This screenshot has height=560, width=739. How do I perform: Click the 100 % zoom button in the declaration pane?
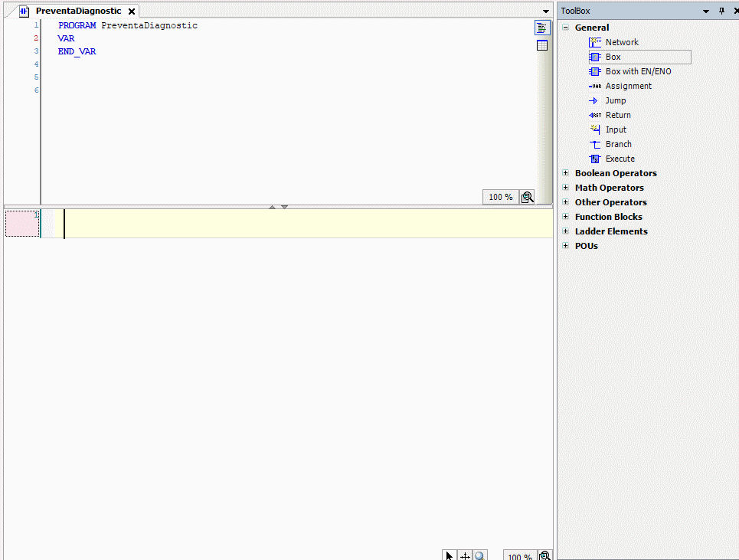coord(500,197)
